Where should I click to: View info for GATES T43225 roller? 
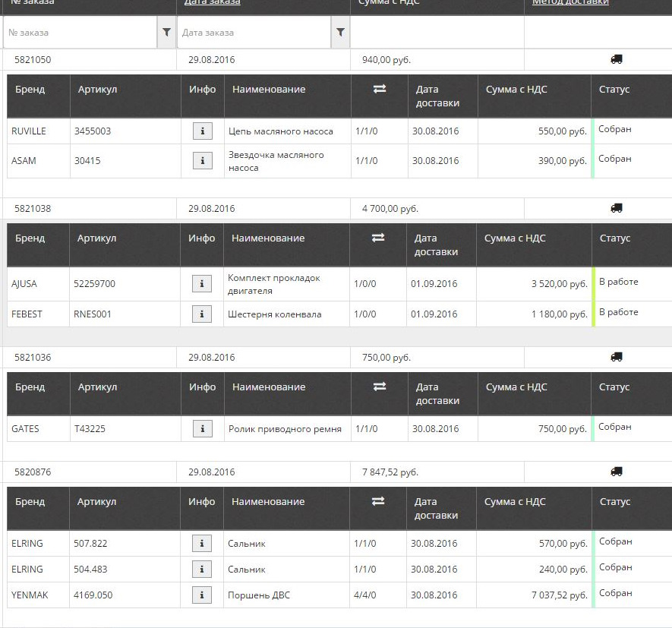[x=202, y=428]
